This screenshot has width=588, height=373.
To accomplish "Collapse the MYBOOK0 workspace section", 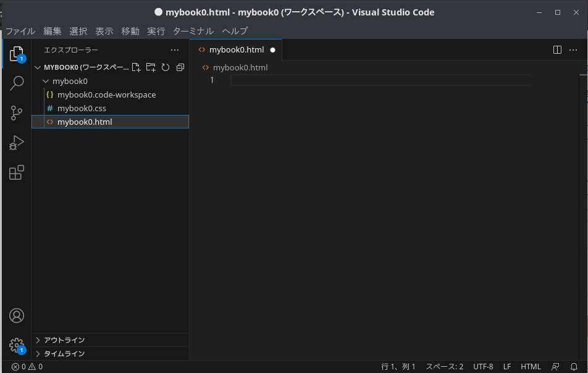I will (38, 67).
